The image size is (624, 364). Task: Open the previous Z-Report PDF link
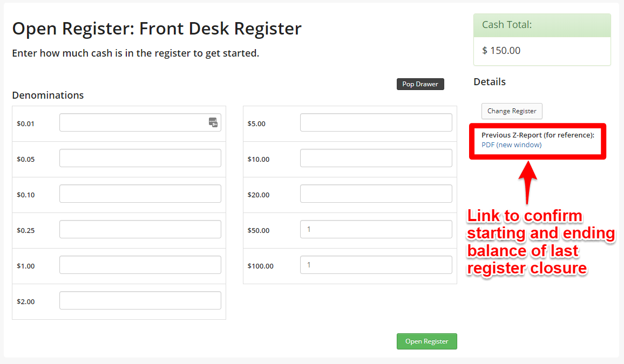point(511,145)
